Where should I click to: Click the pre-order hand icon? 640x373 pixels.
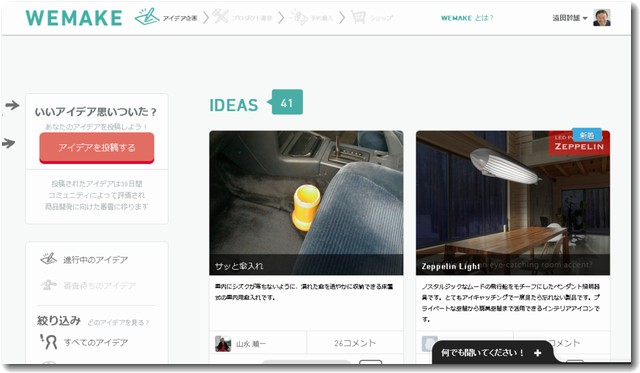click(299, 17)
